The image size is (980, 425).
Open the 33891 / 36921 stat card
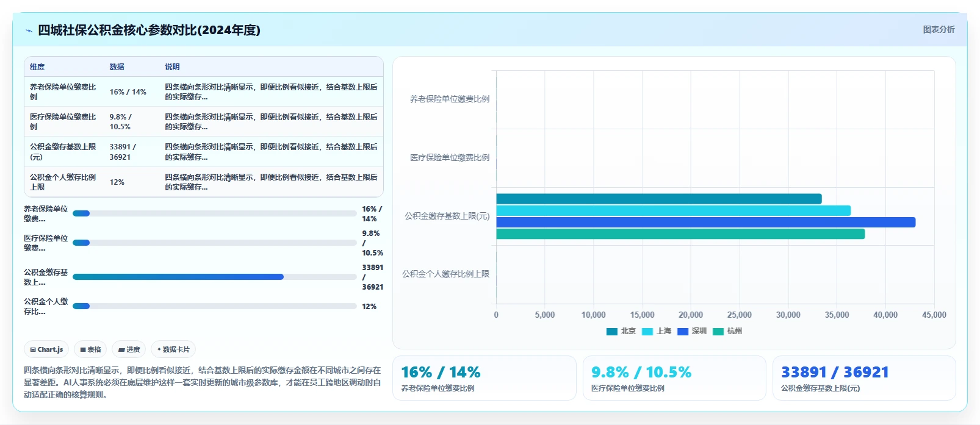[864, 378]
